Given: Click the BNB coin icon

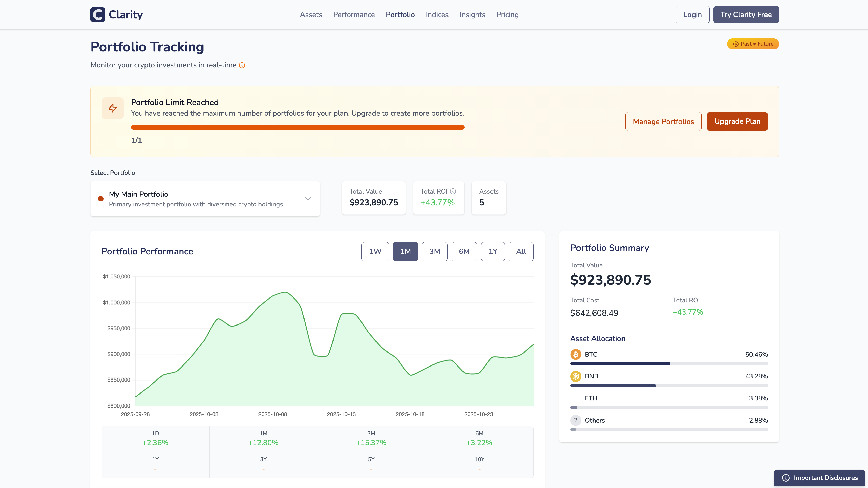Looking at the screenshot, I should tap(575, 376).
